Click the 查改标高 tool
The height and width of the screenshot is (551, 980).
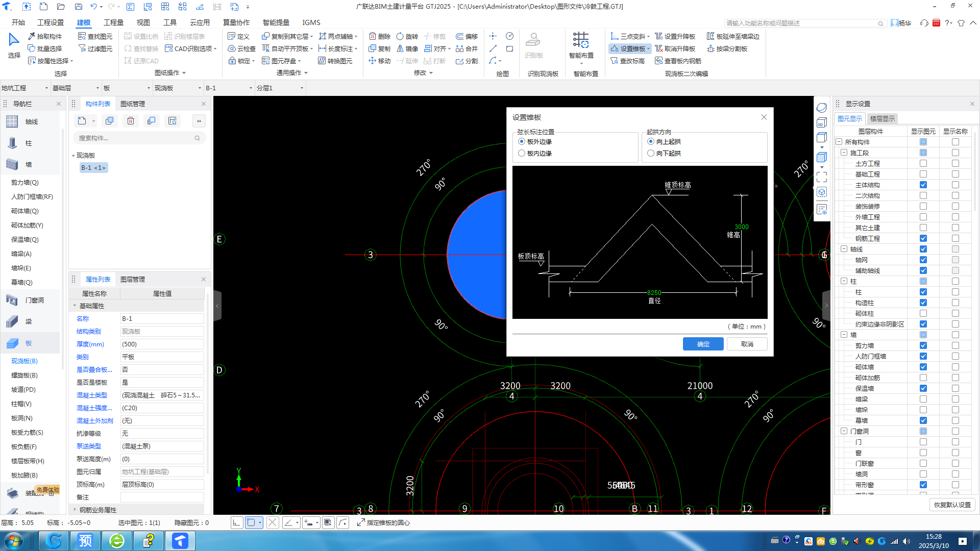[628, 61]
